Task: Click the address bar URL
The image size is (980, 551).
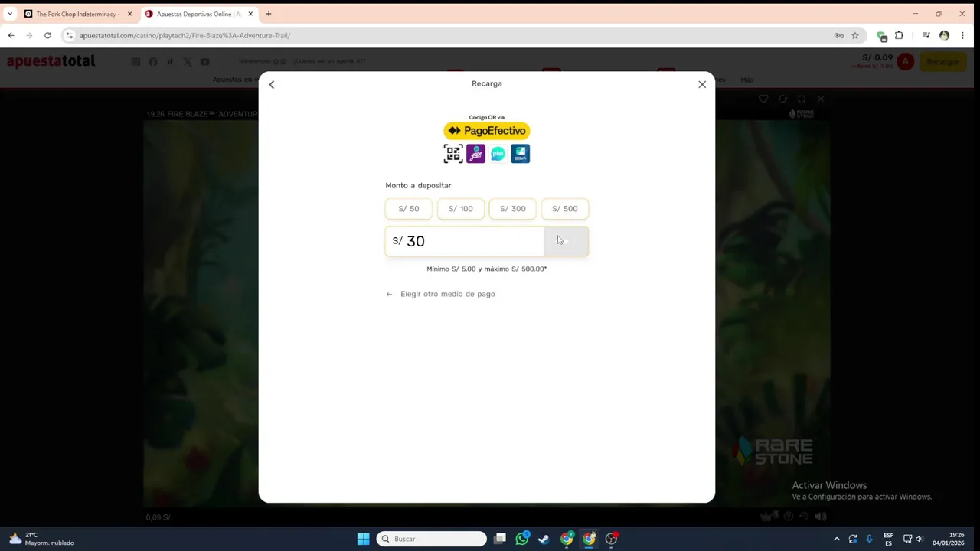Action: tap(185, 35)
